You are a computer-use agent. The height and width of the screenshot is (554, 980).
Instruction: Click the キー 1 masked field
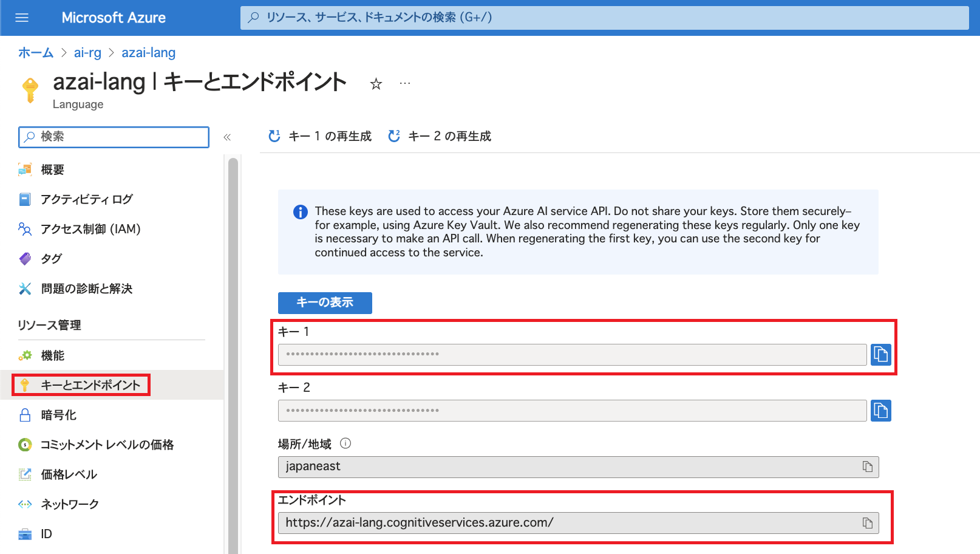tap(572, 355)
